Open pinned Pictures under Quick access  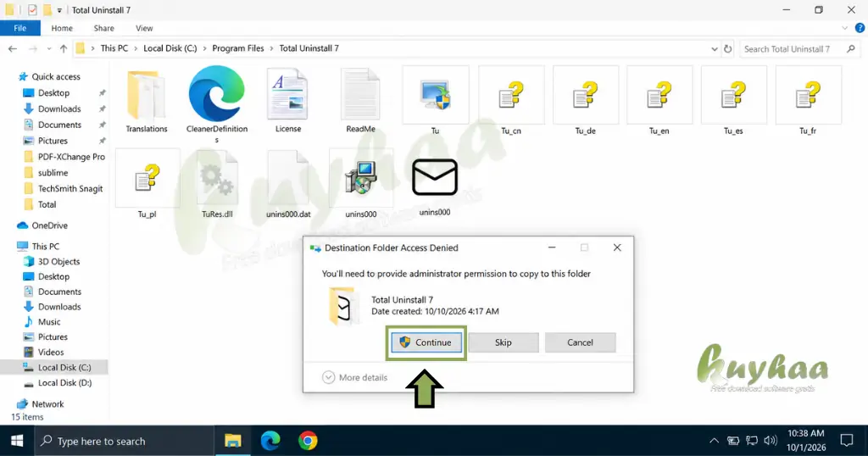coord(53,141)
